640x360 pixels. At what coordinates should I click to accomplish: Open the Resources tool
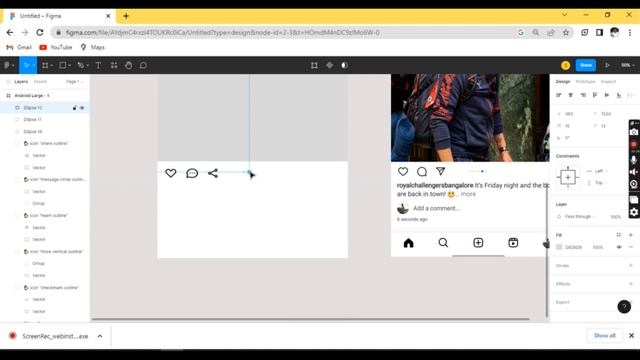pyautogui.click(x=114, y=65)
